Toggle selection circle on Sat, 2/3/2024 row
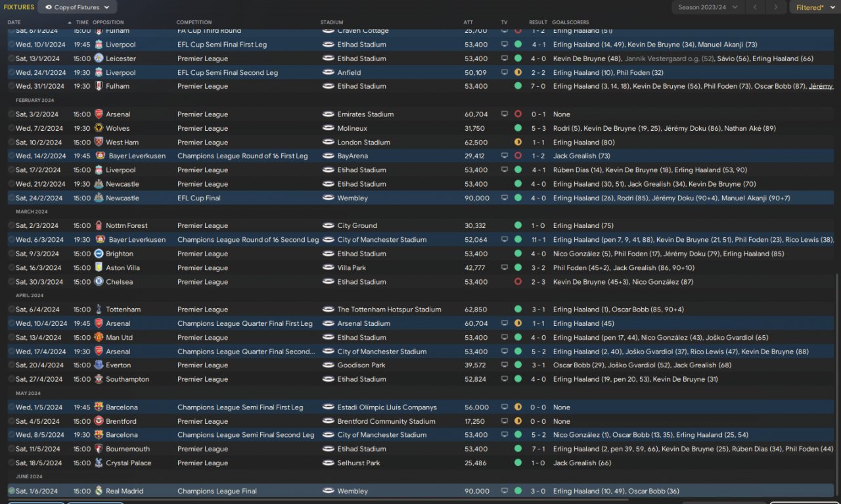The width and height of the screenshot is (841, 504). (11, 226)
